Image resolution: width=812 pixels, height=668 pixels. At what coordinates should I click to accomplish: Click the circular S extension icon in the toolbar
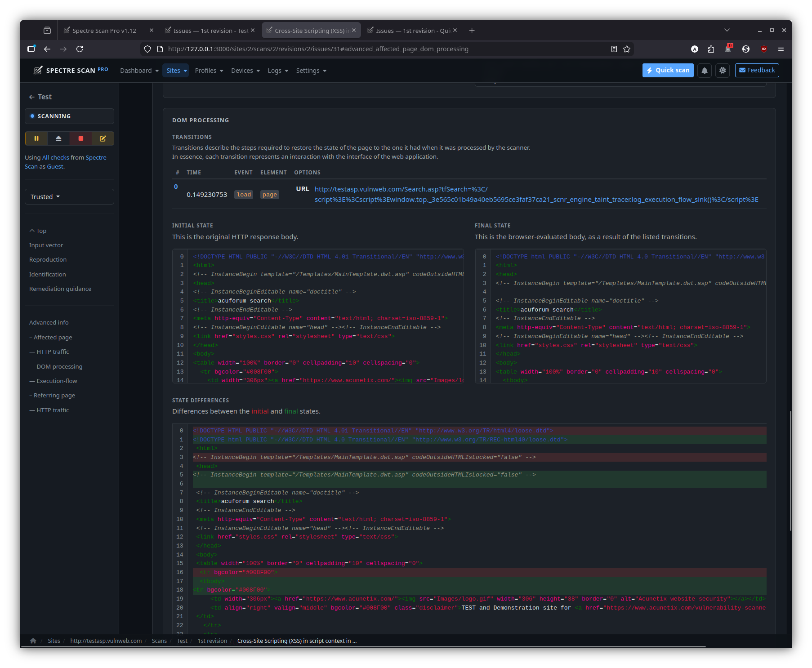tap(746, 49)
